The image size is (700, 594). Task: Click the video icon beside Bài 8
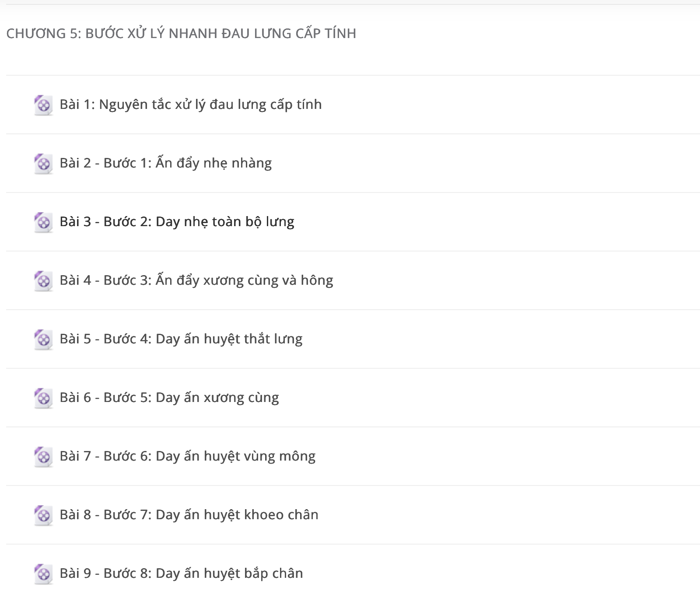tap(43, 515)
